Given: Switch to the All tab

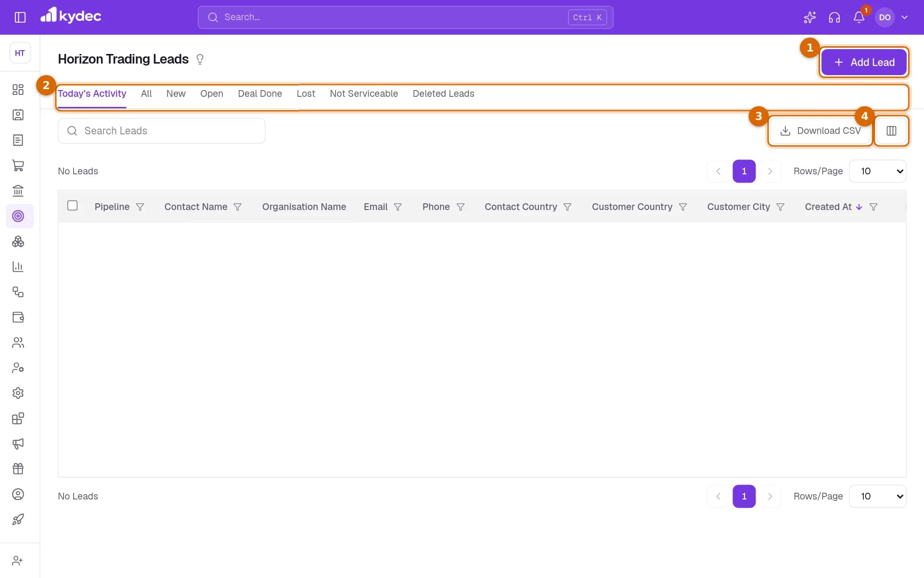Looking at the screenshot, I should click(x=146, y=93).
